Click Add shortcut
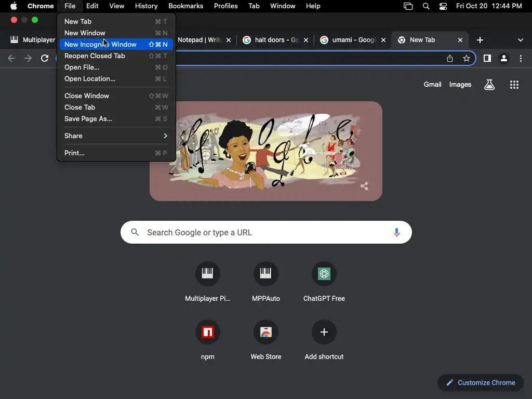 324,340
